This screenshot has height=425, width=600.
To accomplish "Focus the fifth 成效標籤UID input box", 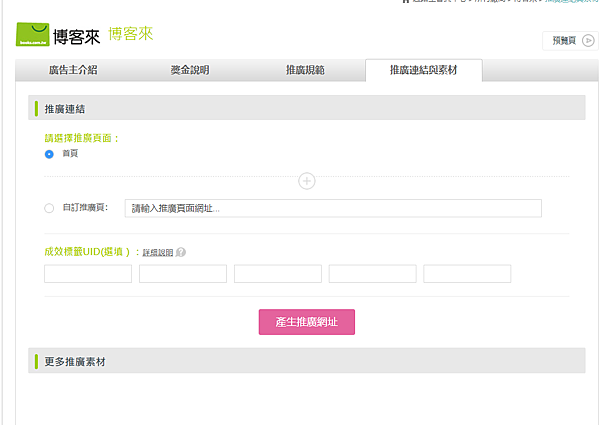I will click(x=467, y=274).
